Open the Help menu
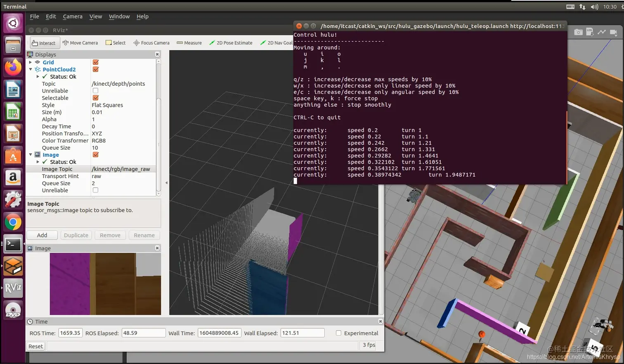Screen dimensions: 624x364 pos(142,16)
